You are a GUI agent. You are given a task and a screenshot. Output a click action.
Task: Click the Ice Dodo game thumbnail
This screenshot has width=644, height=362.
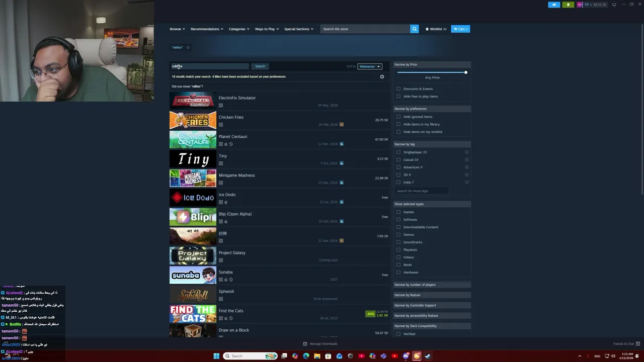[x=193, y=198]
